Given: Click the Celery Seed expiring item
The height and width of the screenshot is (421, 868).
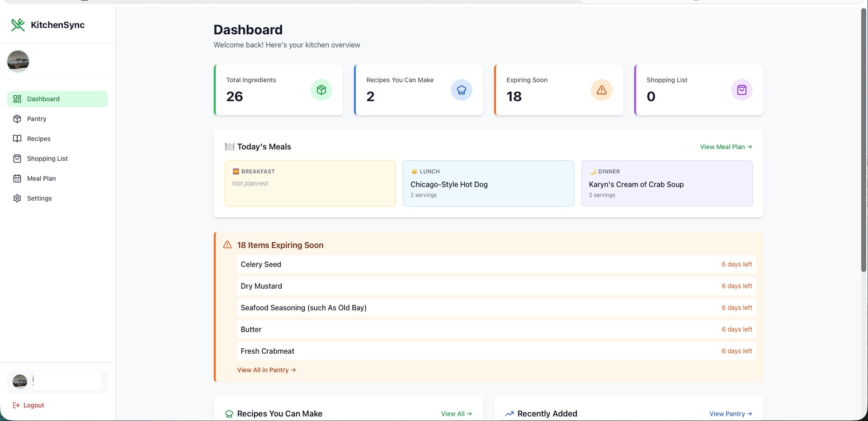Looking at the screenshot, I should [x=496, y=264].
